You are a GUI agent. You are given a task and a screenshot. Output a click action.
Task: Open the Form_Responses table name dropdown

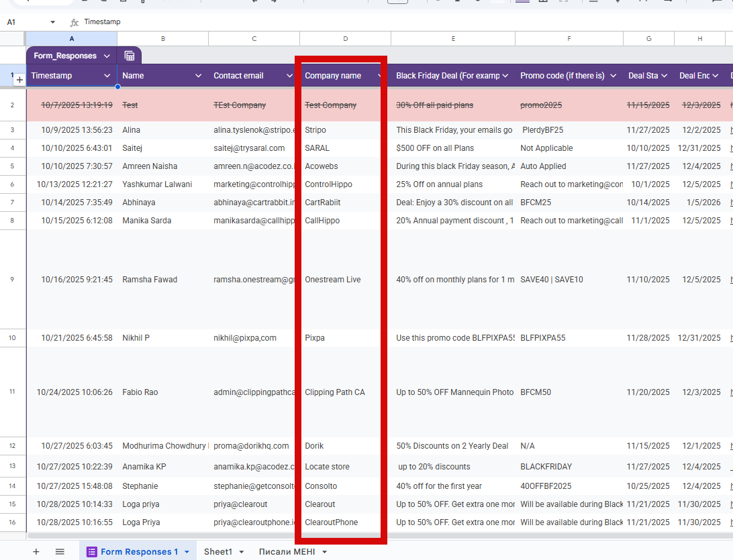(107, 56)
